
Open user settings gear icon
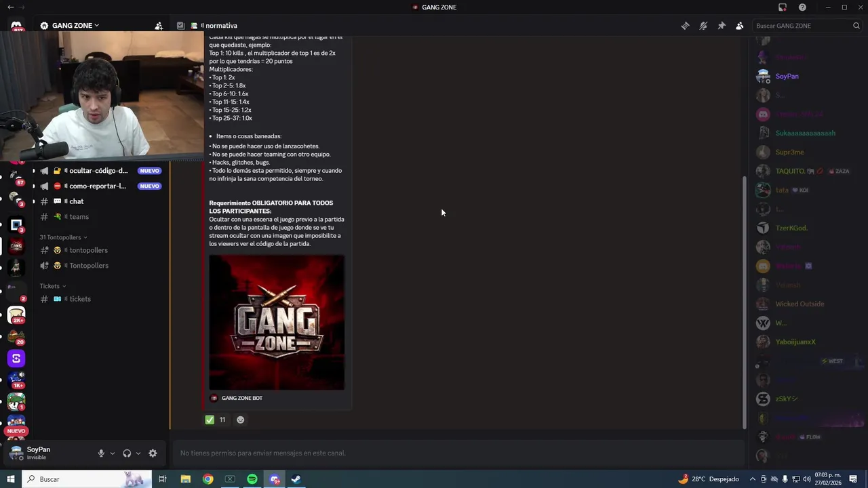[153, 453]
